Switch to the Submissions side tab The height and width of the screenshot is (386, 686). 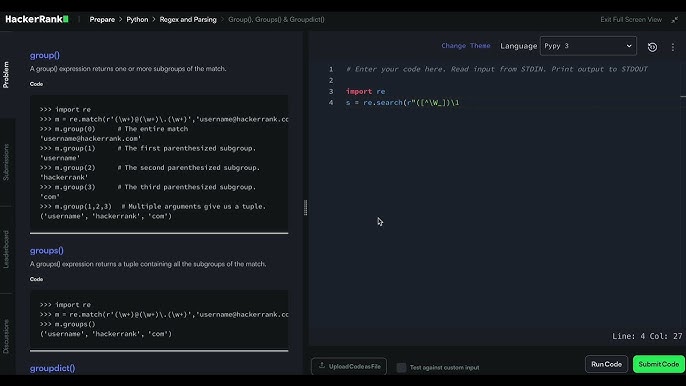coord(6,162)
